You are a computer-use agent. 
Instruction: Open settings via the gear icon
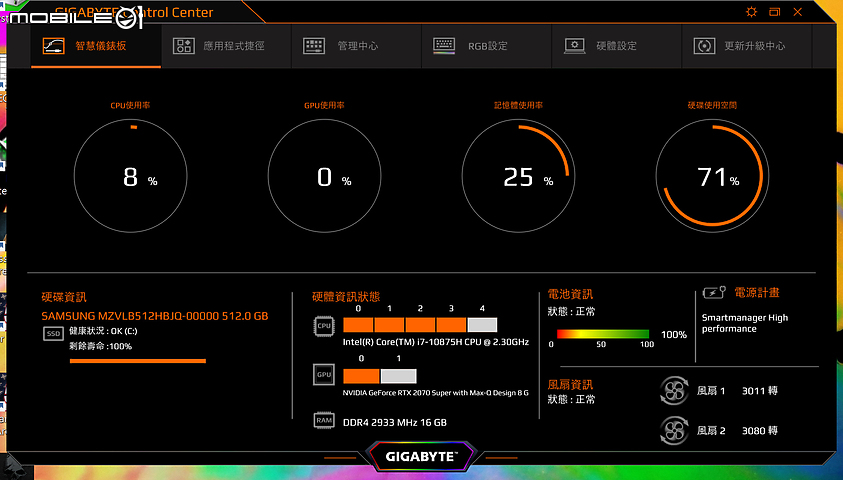click(752, 12)
